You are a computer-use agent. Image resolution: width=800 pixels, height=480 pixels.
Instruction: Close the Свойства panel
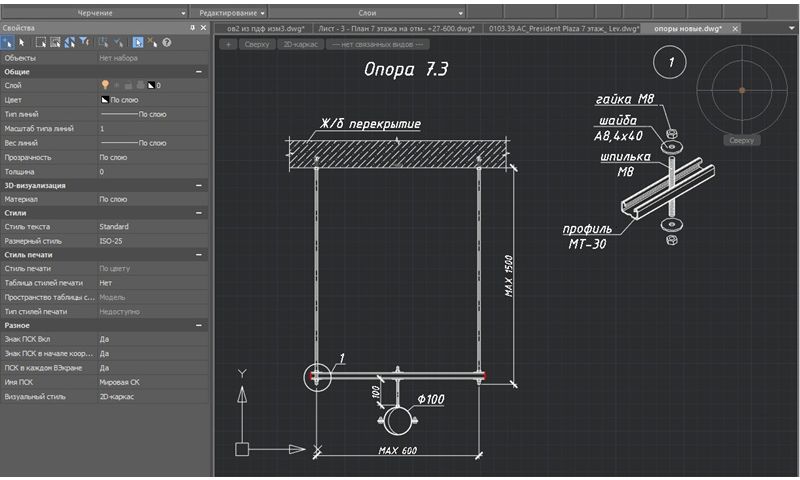(x=203, y=29)
